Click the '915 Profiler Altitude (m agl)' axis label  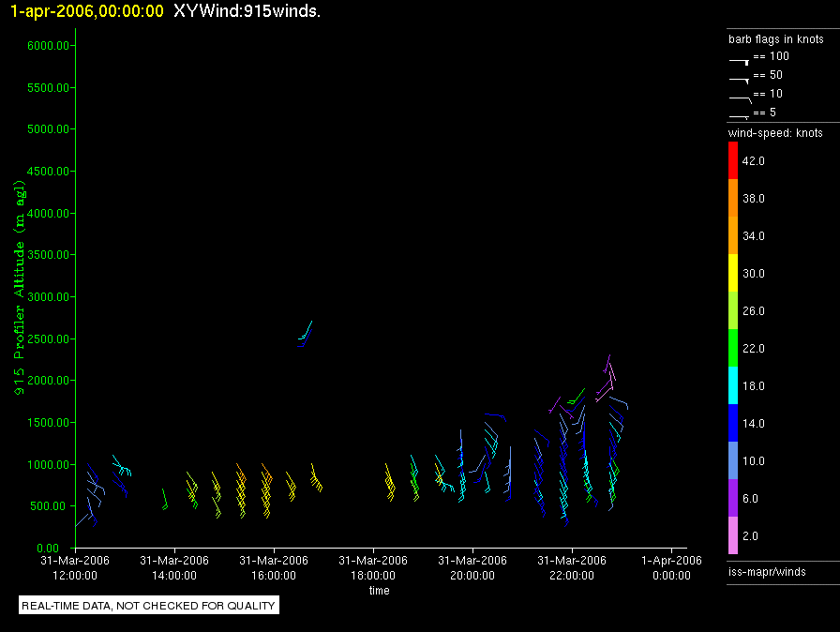pos(20,288)
